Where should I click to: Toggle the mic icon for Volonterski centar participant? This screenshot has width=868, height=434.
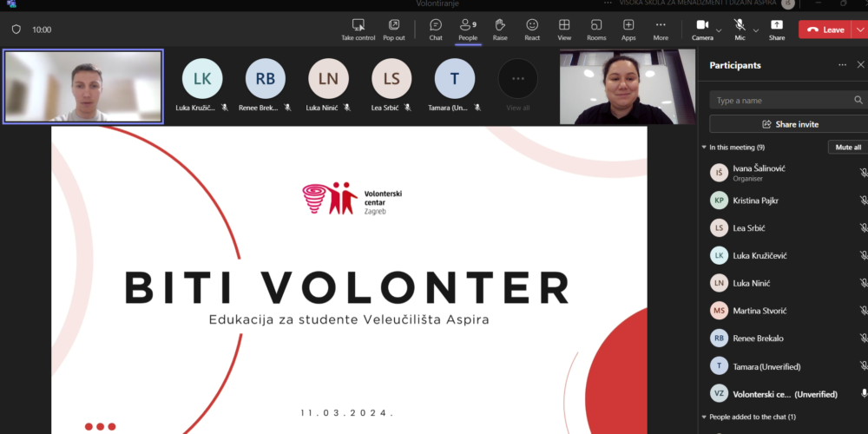pos(863,394)
